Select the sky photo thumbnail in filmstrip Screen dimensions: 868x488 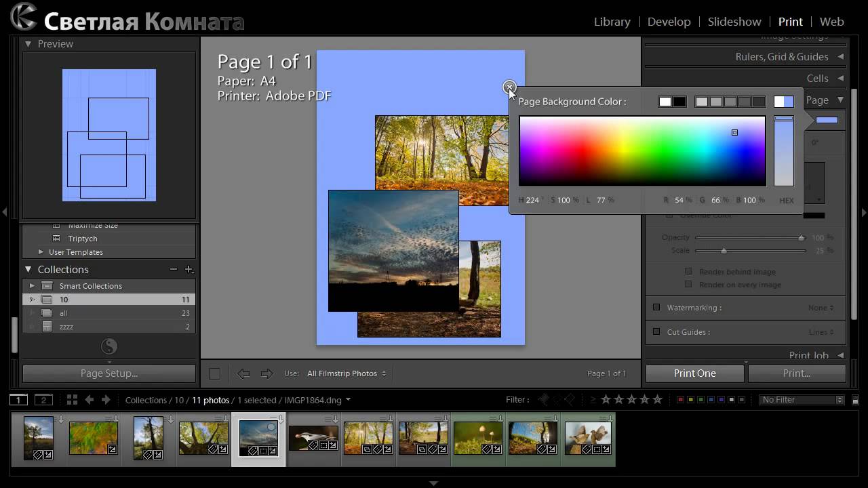258,439
